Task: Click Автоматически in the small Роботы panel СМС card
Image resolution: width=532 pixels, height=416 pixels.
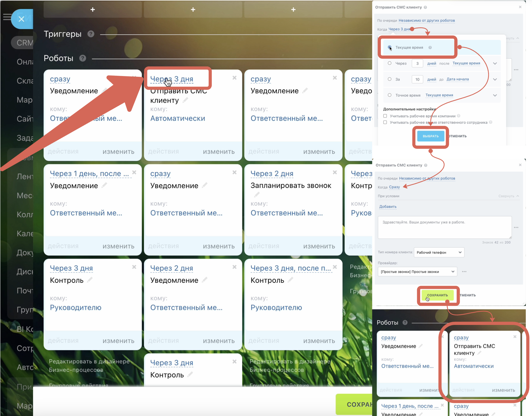Action: click(474, 366)
